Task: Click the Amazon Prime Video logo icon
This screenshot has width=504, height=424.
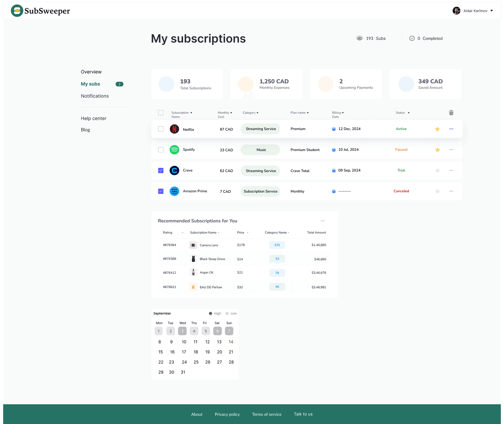Action: (x=174, y=191)
